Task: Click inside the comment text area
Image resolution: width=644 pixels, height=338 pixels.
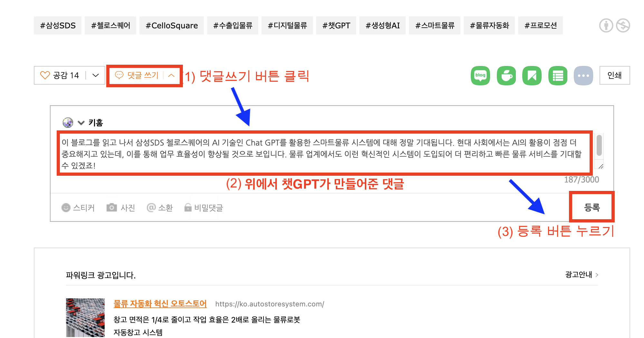Action: (x=325, y=154)
